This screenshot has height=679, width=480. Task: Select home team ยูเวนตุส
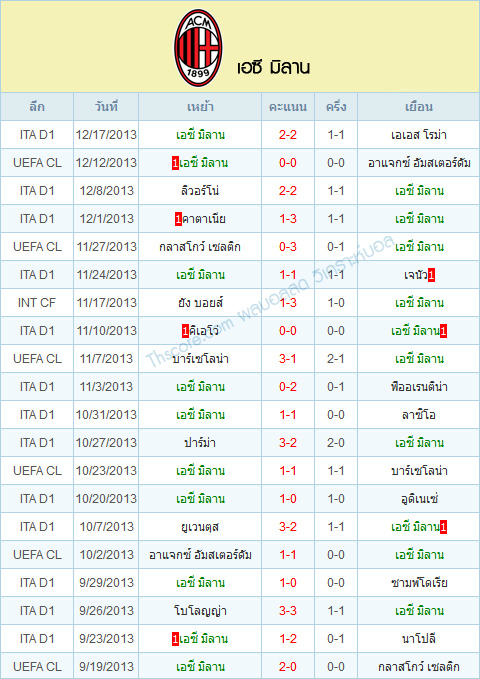pos(200,527)
